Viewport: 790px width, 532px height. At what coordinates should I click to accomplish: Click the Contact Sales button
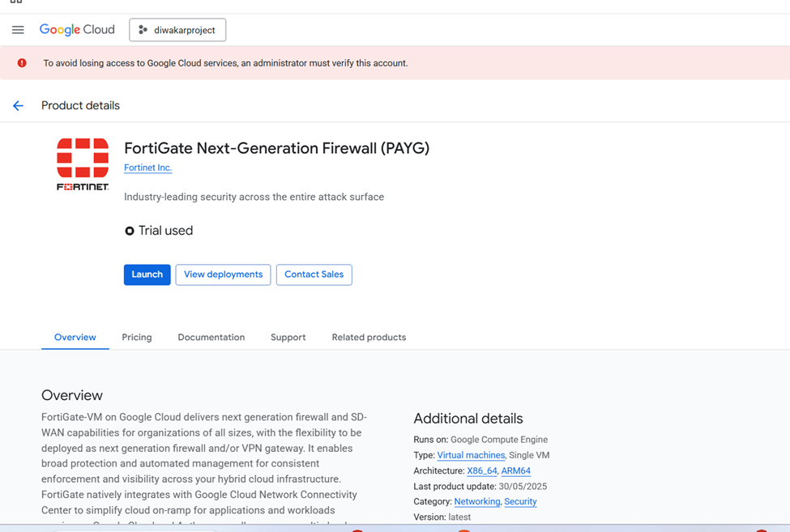tap(314, 275)
